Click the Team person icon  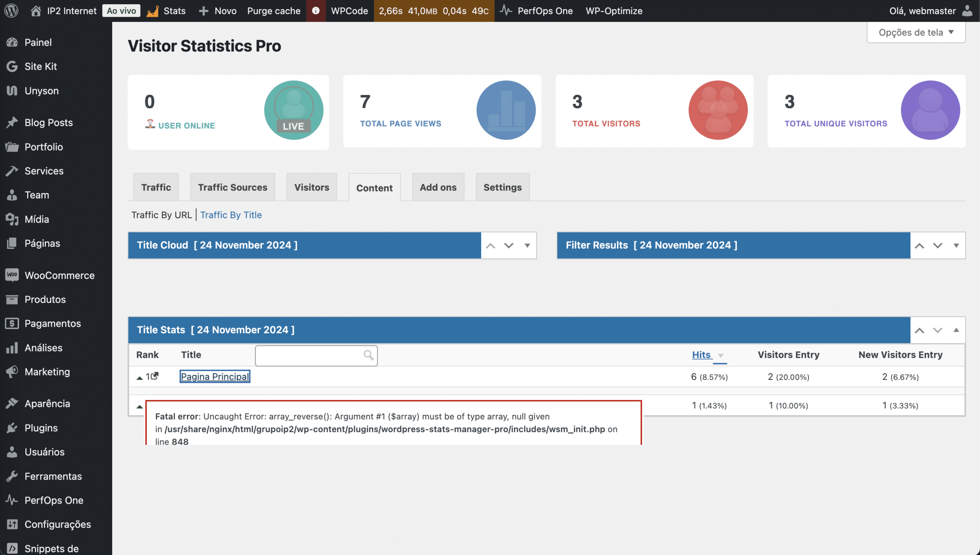[12, 195]
